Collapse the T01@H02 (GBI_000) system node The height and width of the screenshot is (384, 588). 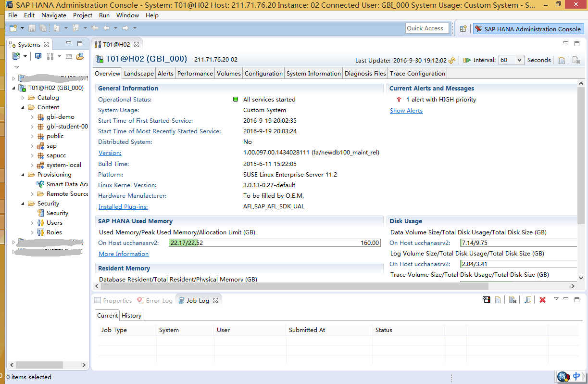point(13,88)
